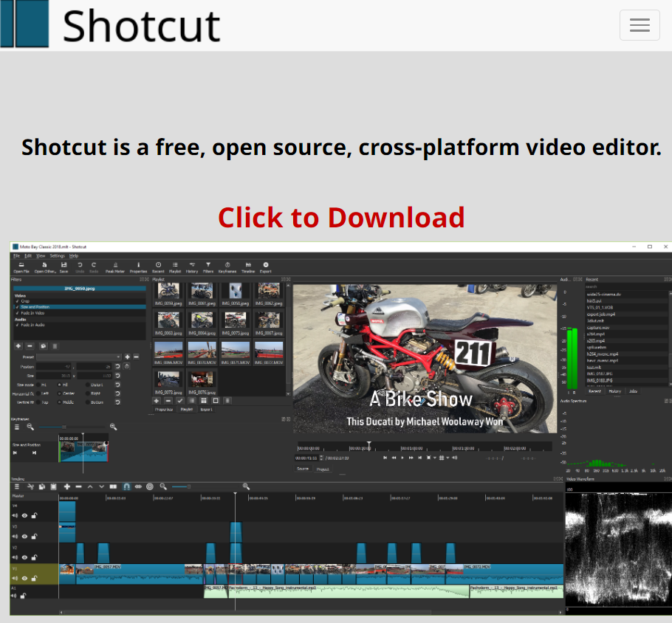Click the Redo toolbar icon
This screenshot has width=672, height=623.
coord(94,267)
